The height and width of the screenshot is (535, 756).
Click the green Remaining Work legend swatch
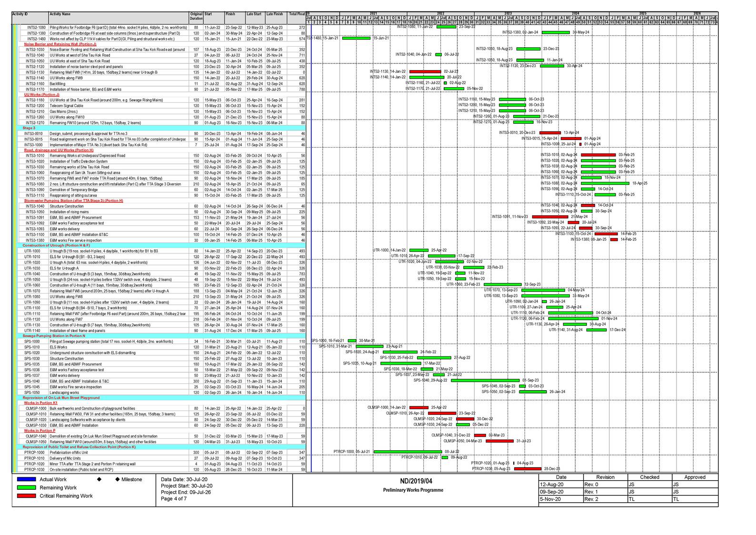point(26,488)
